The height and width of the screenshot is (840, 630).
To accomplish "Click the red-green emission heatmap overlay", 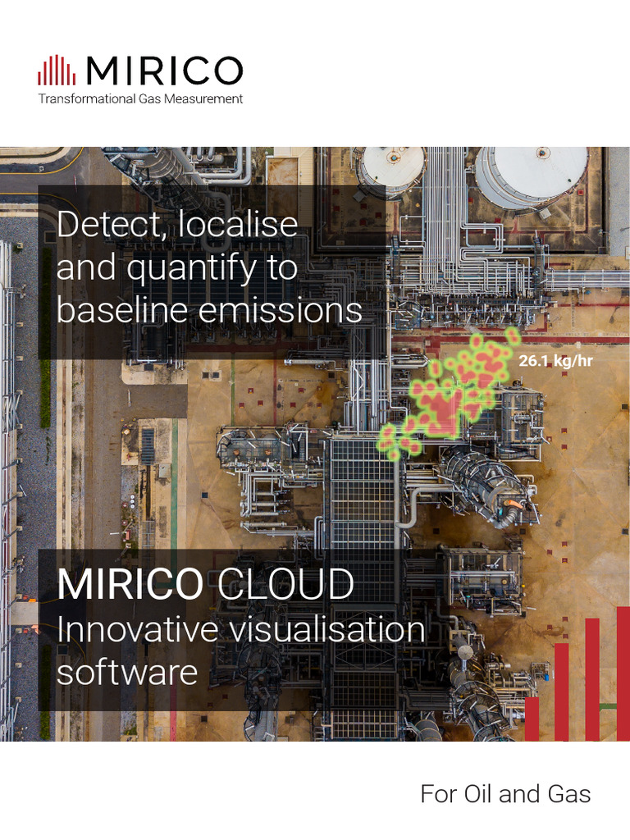I will (448, 395).
